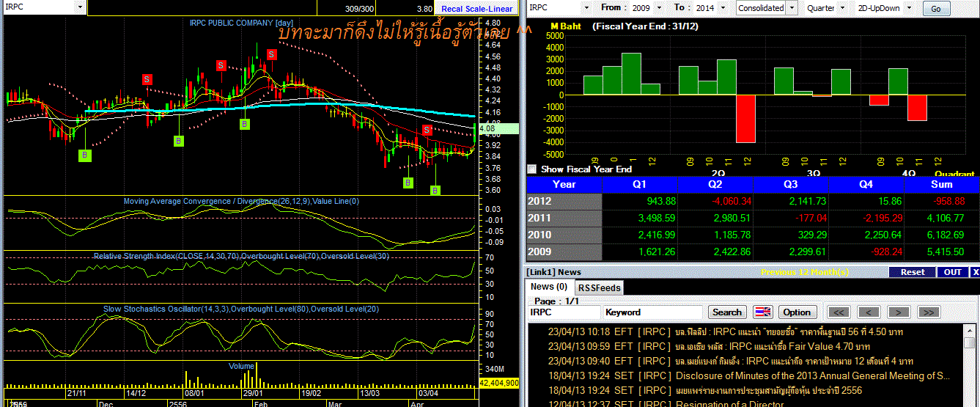Click the 42,404,900 volume value
980x407 pixels.
(x=498, y=383)
